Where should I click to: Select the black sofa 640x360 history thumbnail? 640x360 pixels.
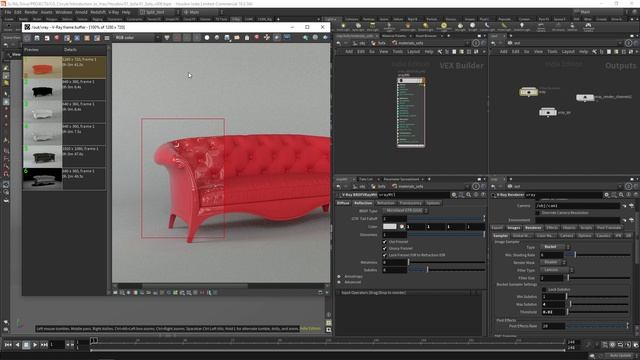click(42, 89)
